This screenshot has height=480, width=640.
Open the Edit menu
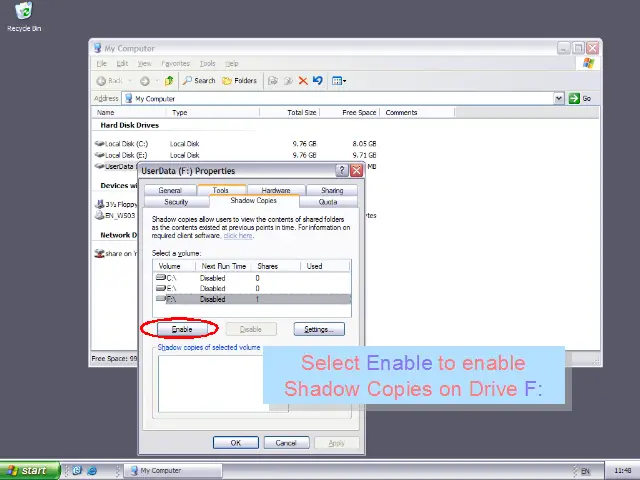coord(122,63)
